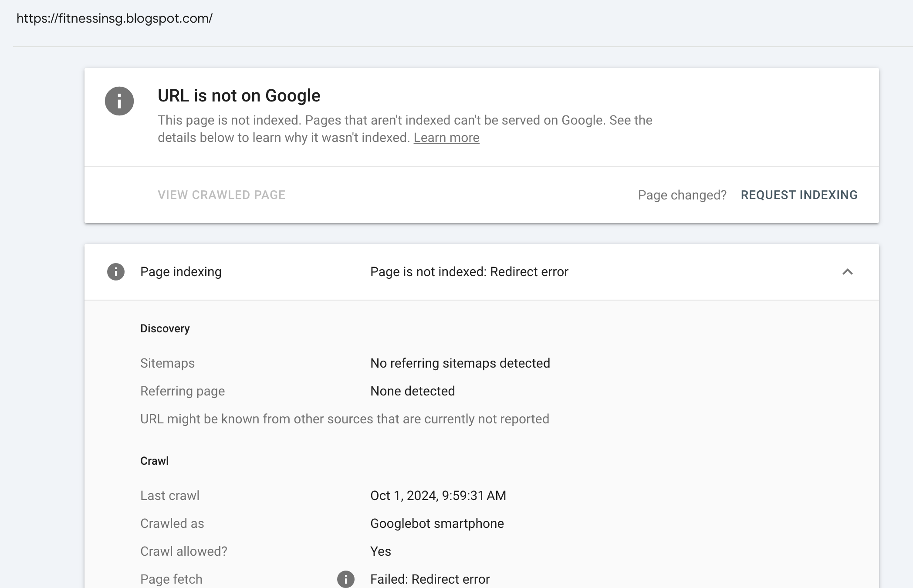913x588 pixels.
Task: Click the gray circular indicator near the page heading
Action: [x=118, y=101]
